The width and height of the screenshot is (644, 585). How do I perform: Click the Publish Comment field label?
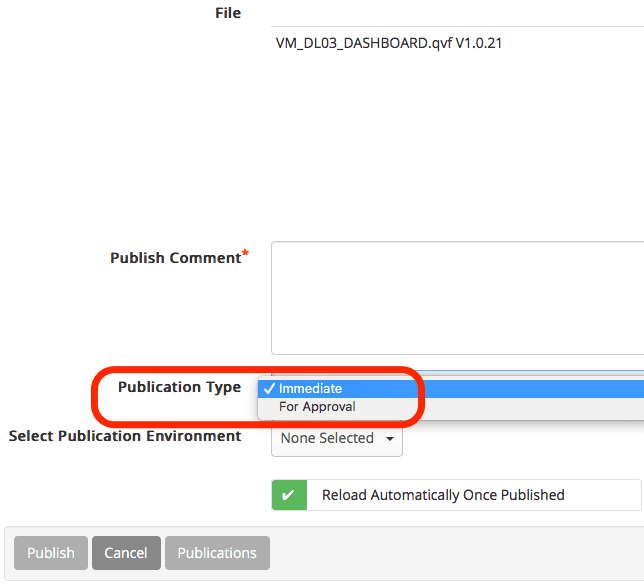175,258
